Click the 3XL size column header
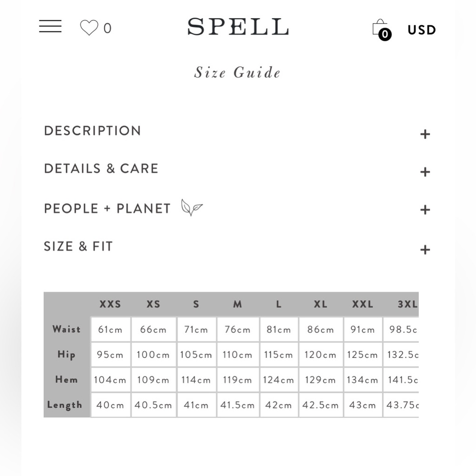Image resolution: width=476 pixels, height=476 pixels. pyautogui.click(x=407, y=304)
